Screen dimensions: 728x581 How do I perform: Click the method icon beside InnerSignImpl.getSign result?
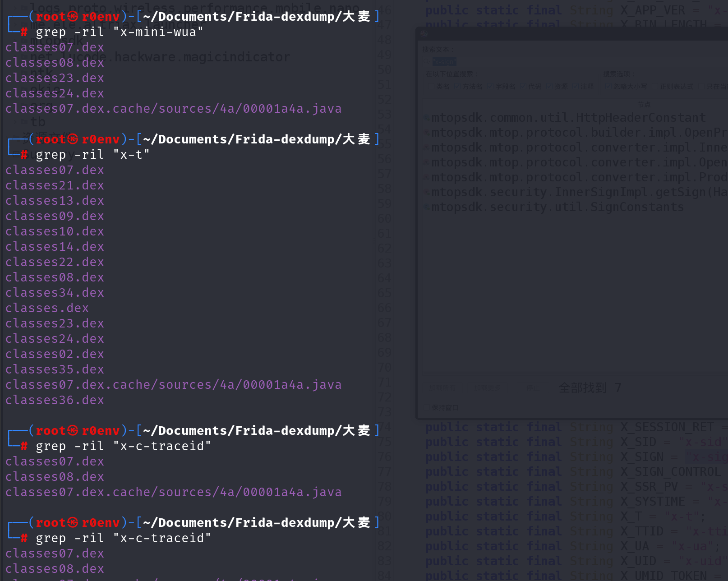tap(427, 193)
